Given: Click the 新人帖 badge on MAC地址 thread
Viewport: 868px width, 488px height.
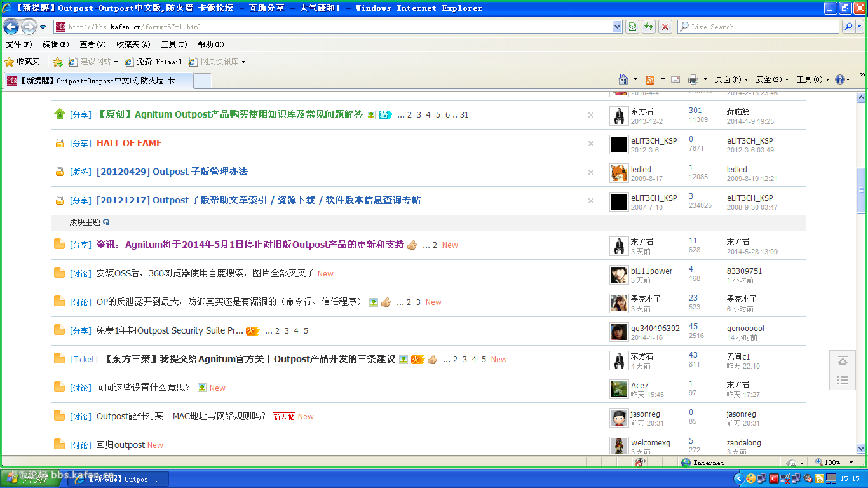Looking at the screenshot, I should coord(284,417).
